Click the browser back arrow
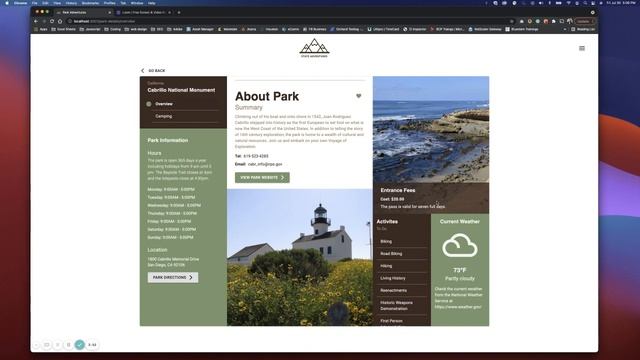 click(36, 21)
